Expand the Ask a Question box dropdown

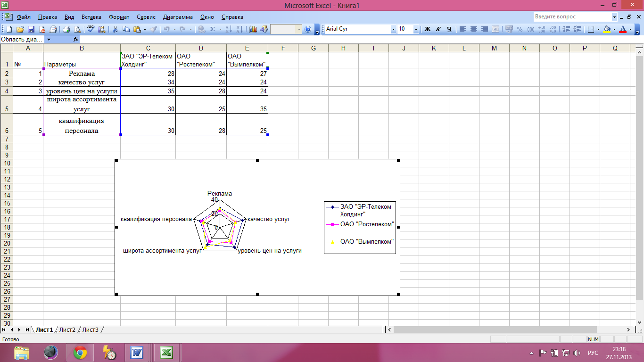pos(614,17)
